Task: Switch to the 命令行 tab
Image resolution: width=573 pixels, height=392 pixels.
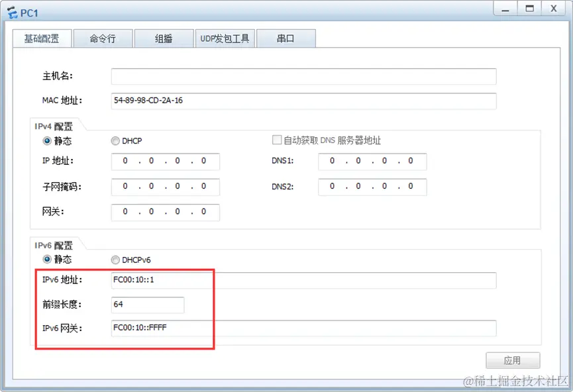Action: [x=103, y=38]
